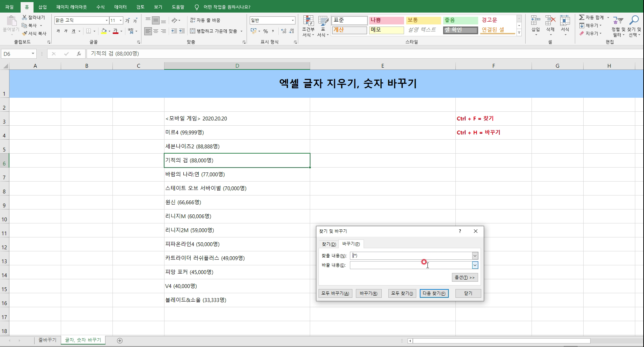Apply the red font color
Screen dimensions: 644x347
tap(115, 31)
